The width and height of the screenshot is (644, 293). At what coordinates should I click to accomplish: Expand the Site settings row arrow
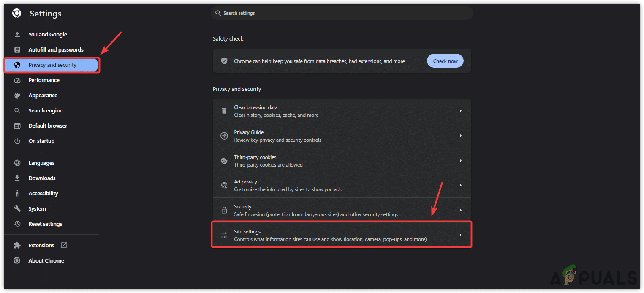click(461, 235)
